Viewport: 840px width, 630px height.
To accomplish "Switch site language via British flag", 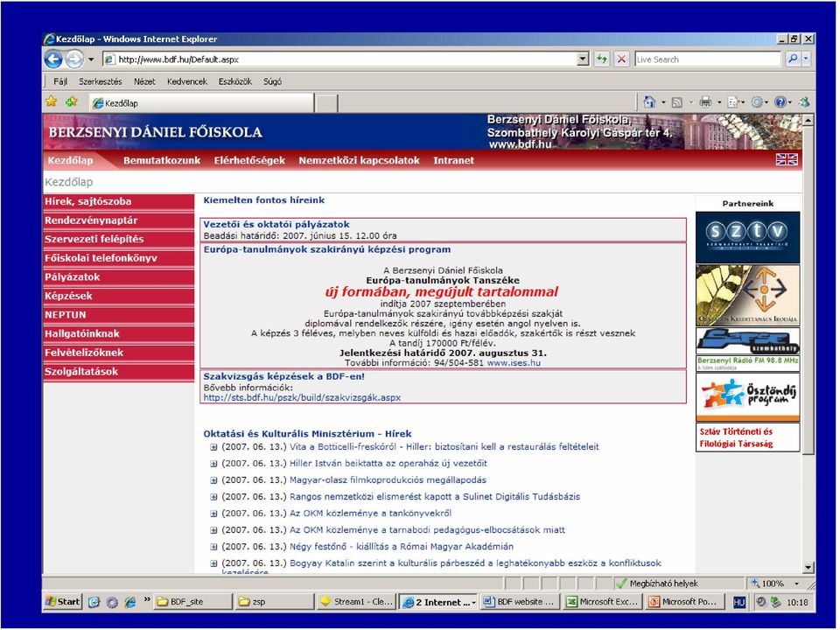I will click(787, 159).
